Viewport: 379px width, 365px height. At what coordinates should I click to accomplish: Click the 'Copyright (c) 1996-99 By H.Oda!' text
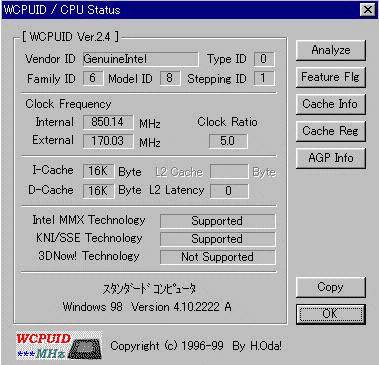tap(196, 346)
